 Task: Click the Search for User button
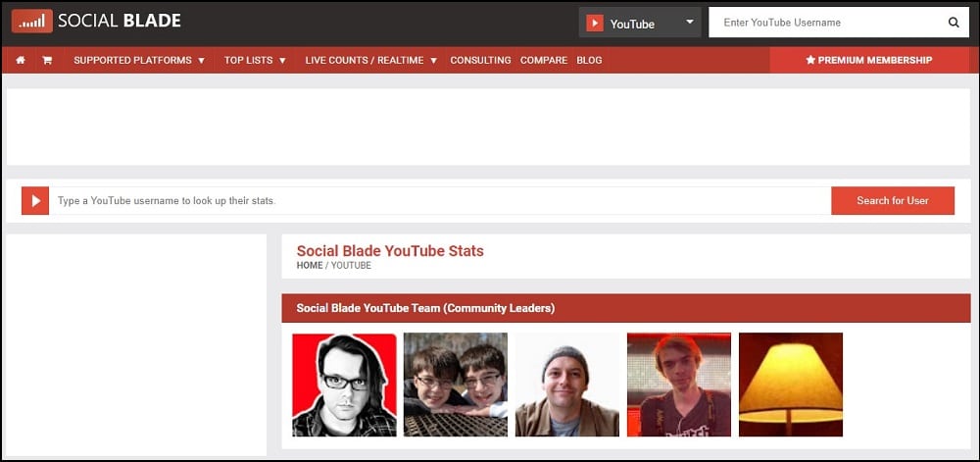(893, 201)
